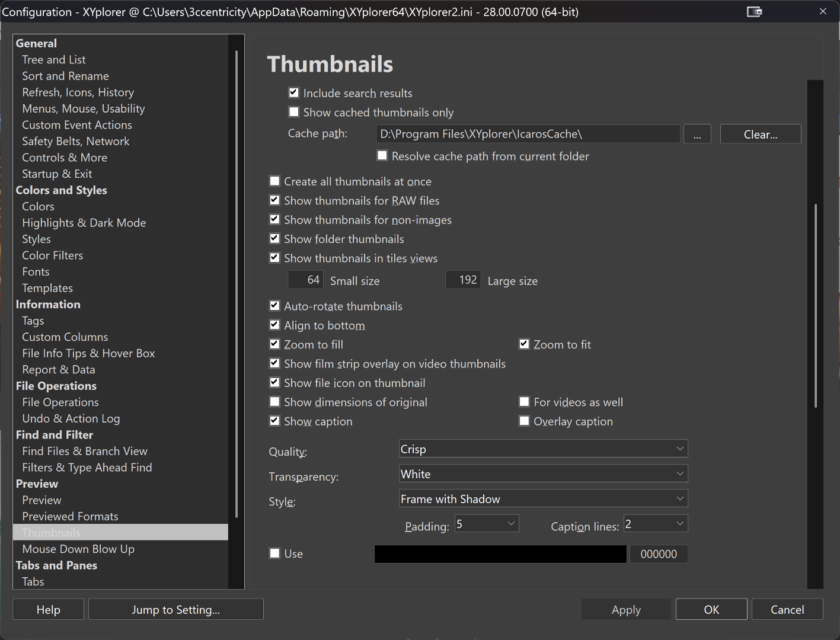Click the settings panel vertical scrollbar
The image size is (840, 640).
[816, 305]
